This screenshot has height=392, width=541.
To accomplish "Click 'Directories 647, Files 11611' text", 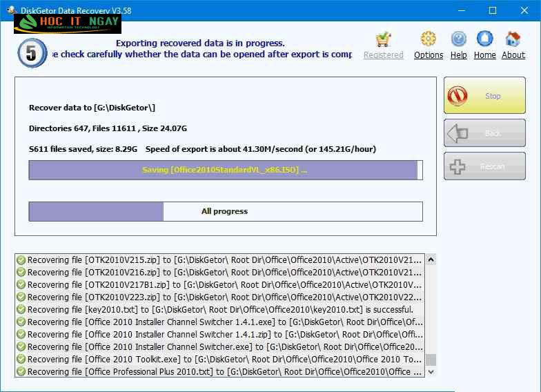I will tap(83, 128).
